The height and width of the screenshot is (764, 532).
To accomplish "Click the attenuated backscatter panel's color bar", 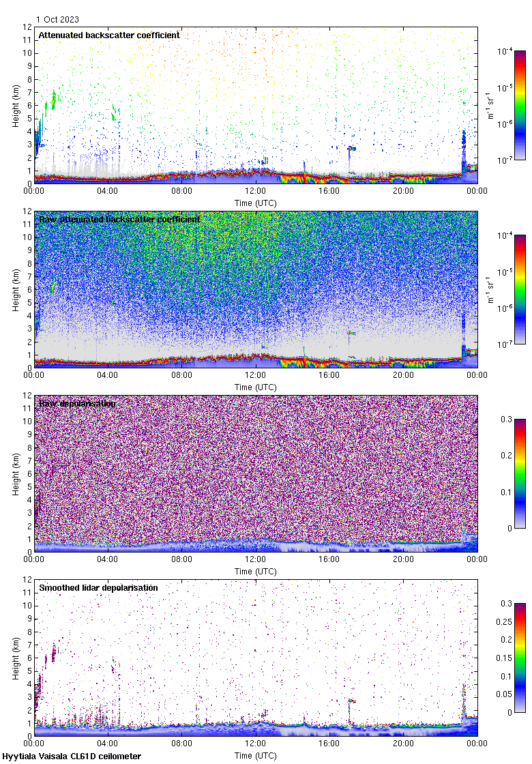I will pos(520,105).
